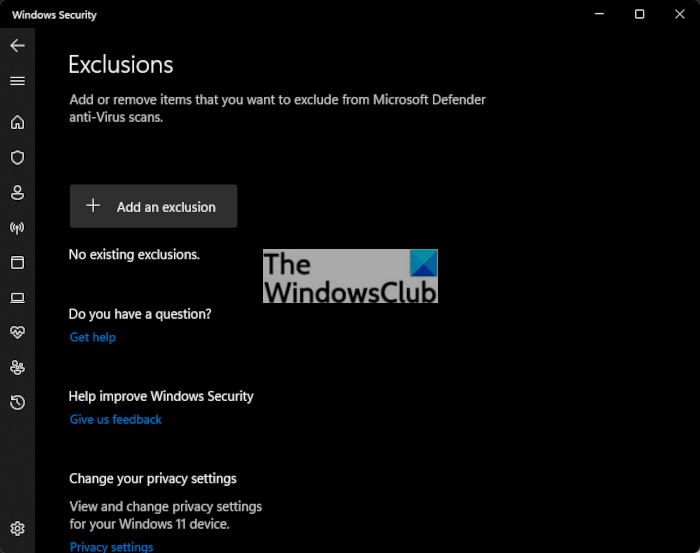Open Account protection person icon
Screen dimensions: 700x553
pyautogui.click(x=17, y=192)
